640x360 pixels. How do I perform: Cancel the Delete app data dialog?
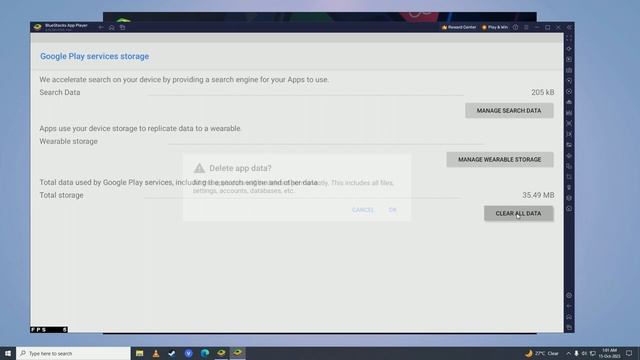point(362,210)
